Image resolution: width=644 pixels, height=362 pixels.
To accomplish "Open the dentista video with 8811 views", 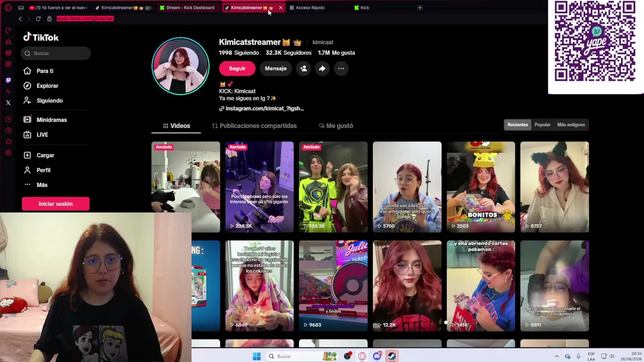I will [554, 286].
